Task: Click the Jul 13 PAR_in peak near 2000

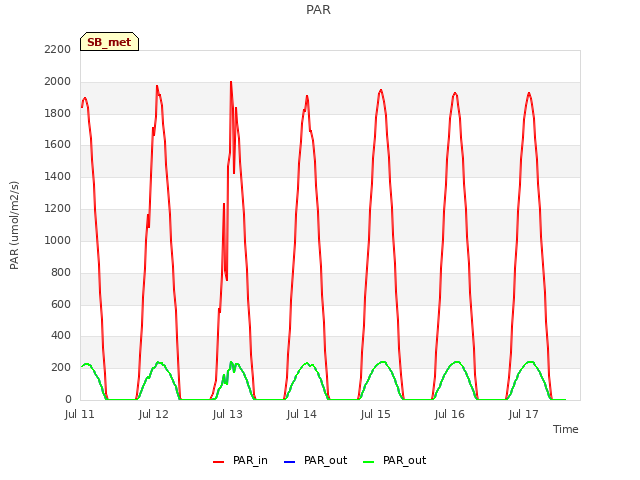Action: click(x=231, y=82)
